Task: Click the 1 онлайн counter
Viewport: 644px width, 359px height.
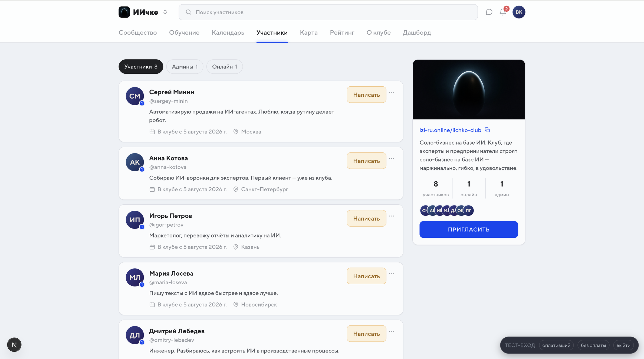Action: pyautogui.click(x=469, y=188)
